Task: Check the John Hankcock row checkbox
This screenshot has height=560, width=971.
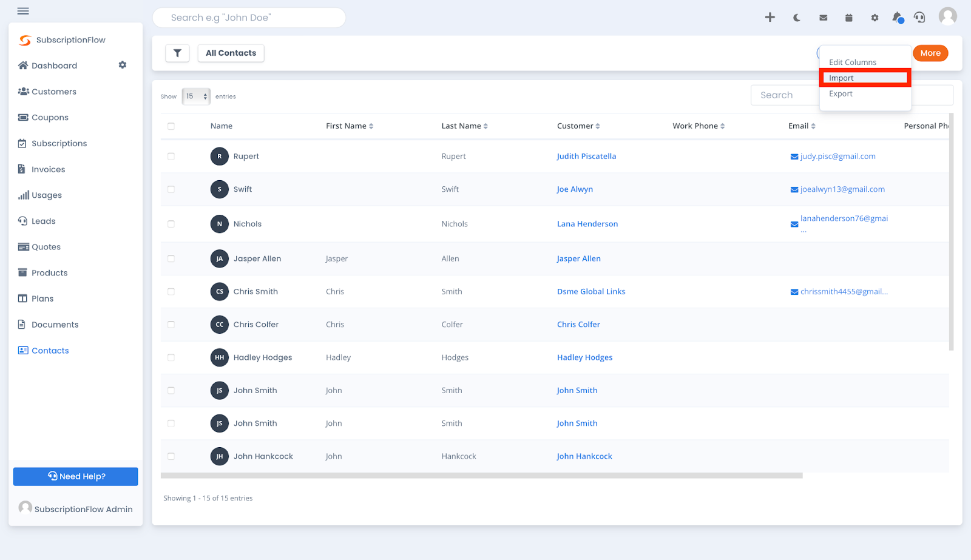Action: coord(171,456)
